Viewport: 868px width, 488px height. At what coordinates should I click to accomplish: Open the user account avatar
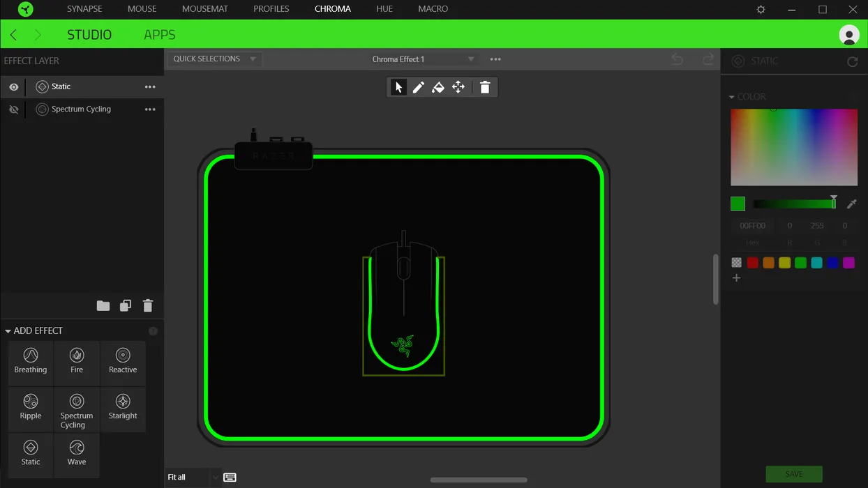tap(849, 35)
